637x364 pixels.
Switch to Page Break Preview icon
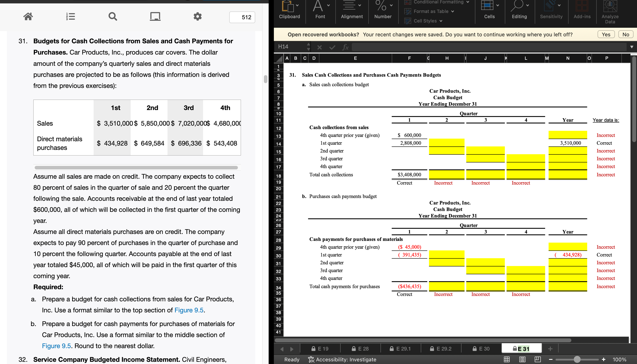tap(538, 359)
